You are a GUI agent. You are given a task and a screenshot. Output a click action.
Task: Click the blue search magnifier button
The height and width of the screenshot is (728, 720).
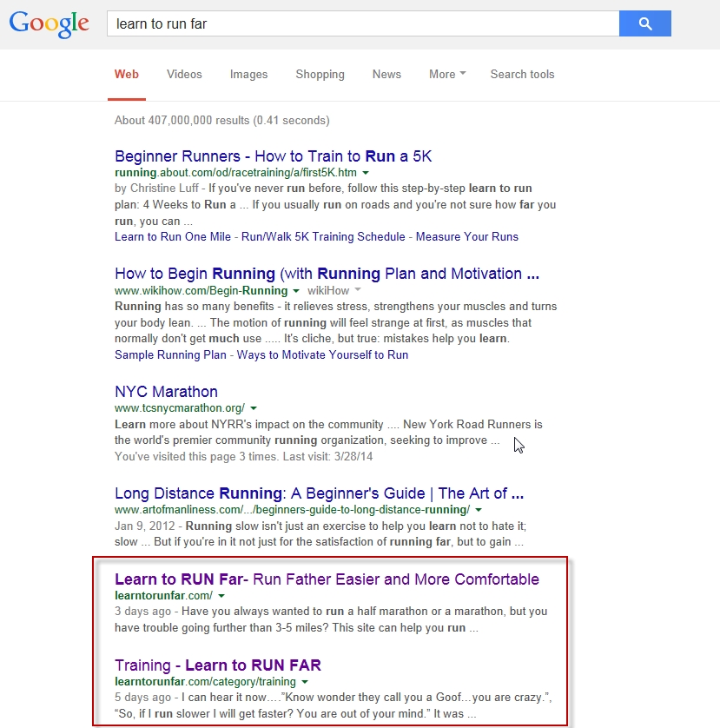pos(644,23)
